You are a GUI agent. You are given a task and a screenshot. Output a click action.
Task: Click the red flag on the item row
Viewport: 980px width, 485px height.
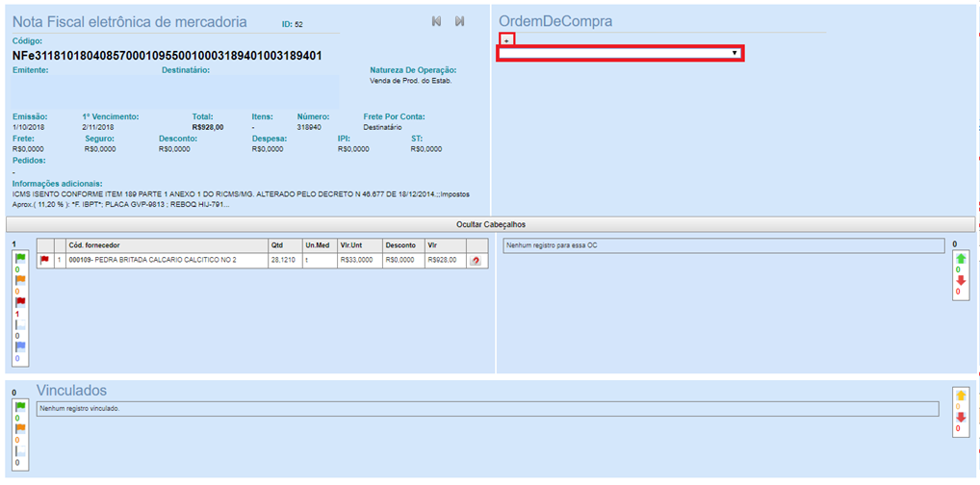pyautogui.click(x=44, y=261)
